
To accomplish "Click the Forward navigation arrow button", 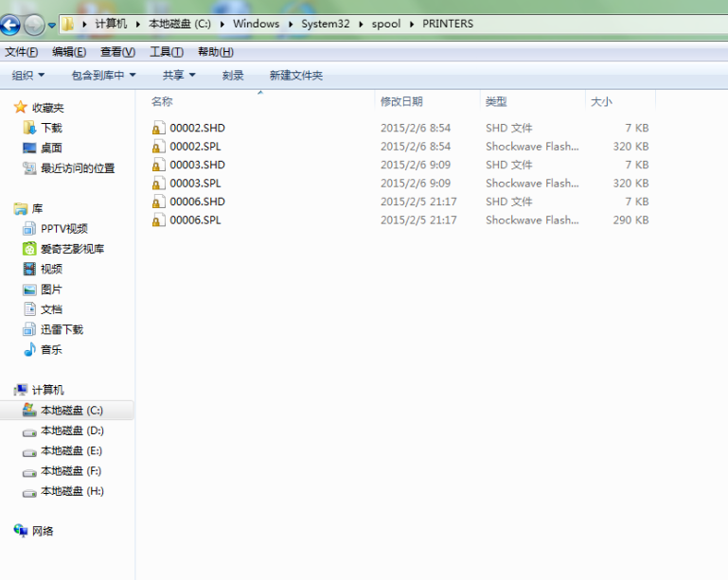I will (34, 25).
